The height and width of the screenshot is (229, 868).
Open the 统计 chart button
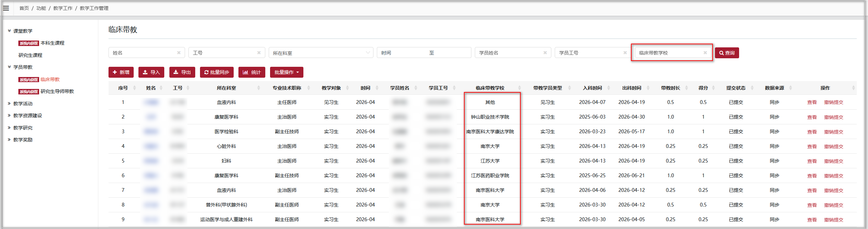click(x=252, y=72)
